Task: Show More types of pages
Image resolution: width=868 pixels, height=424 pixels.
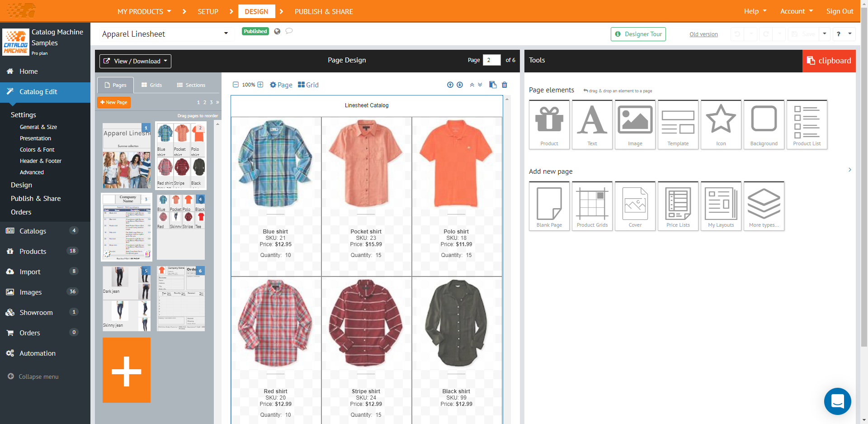Action: (x=764, y=206)
